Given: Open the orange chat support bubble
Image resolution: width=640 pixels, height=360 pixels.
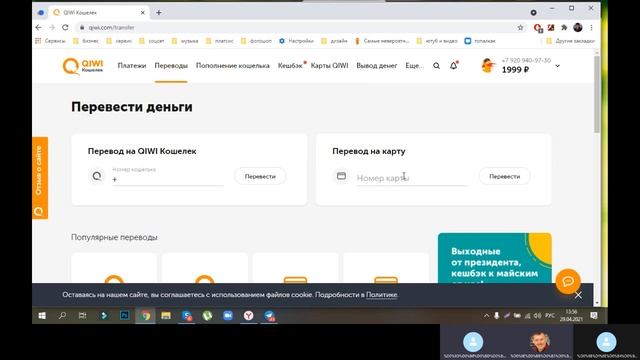Looking at the screenshot, I should [568, 281].
